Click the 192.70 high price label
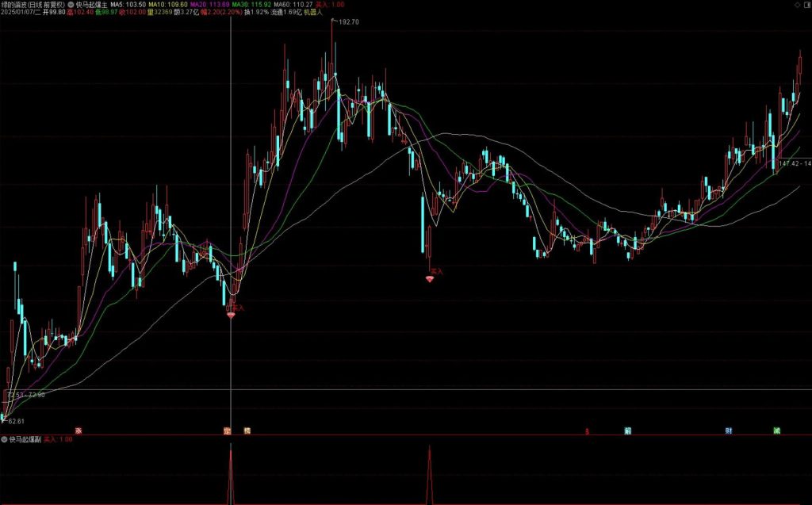 coord(348,22)
